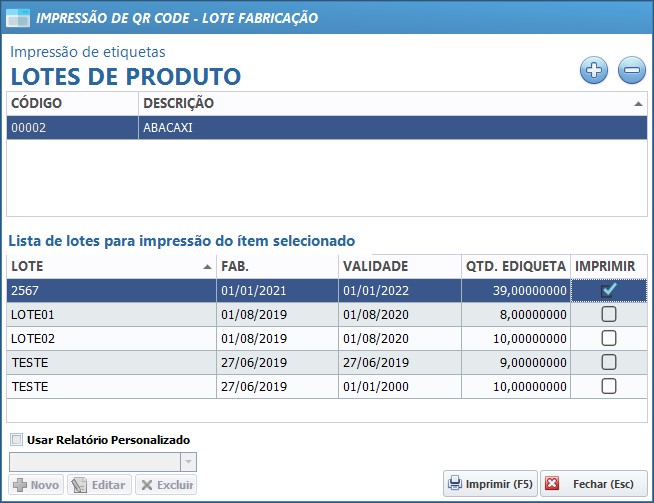Uncheck Imprimir for lote 2567
The height and width of the screenshot is (503, 654).
[609, 290]
